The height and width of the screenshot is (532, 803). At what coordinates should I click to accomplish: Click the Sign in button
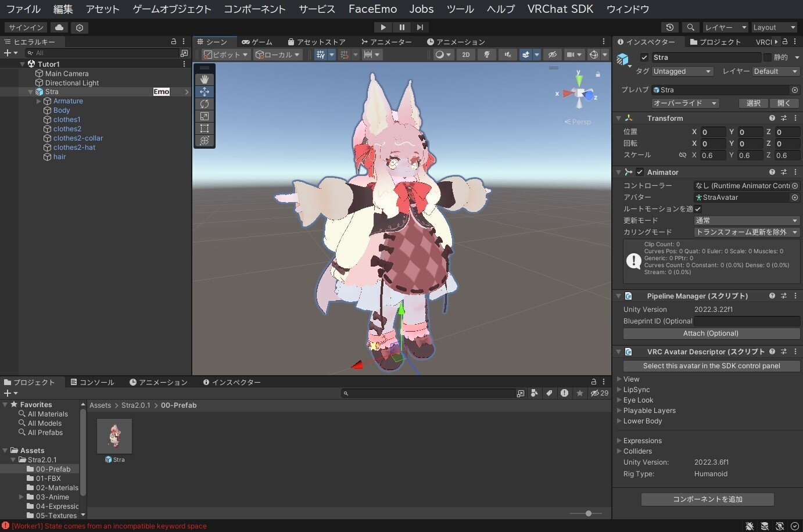(x=26, y=27)
